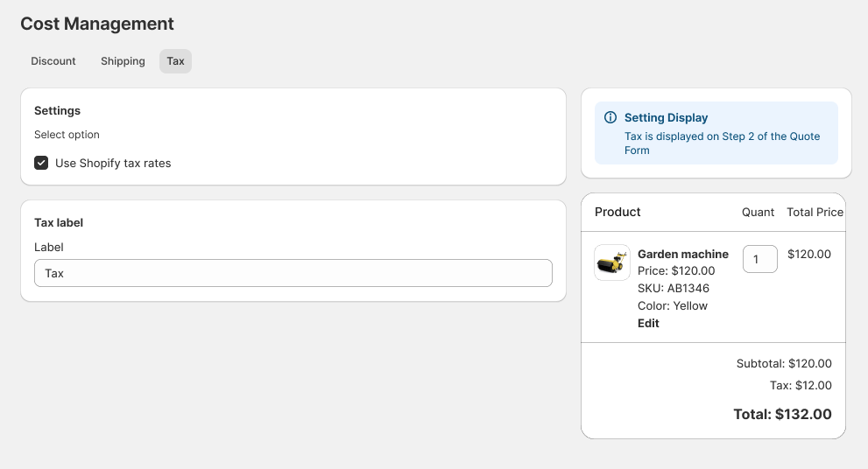Viewport: 868px width, 469px height.
Task: Click the Setting Display banner title
Action: (666, 118)
